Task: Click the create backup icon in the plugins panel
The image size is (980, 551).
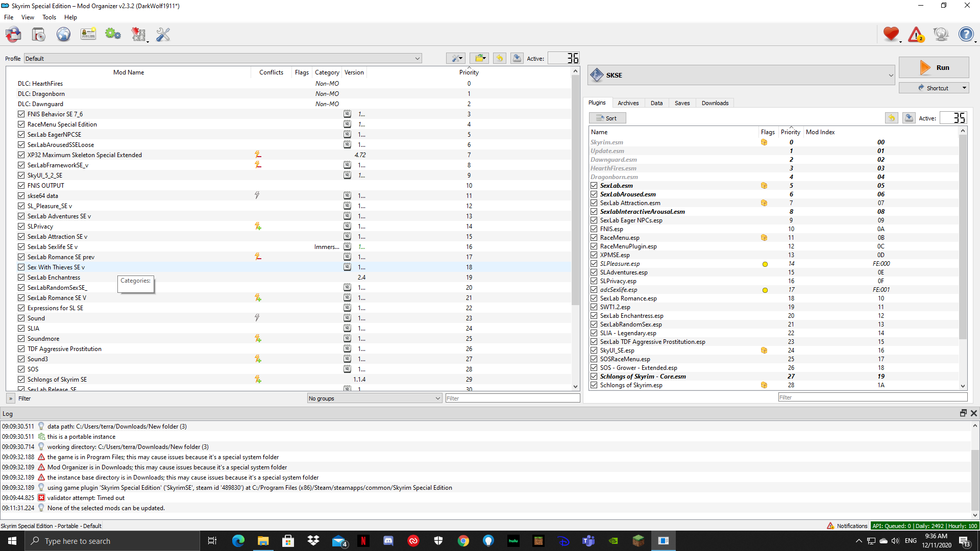Action: coord(909,118)
